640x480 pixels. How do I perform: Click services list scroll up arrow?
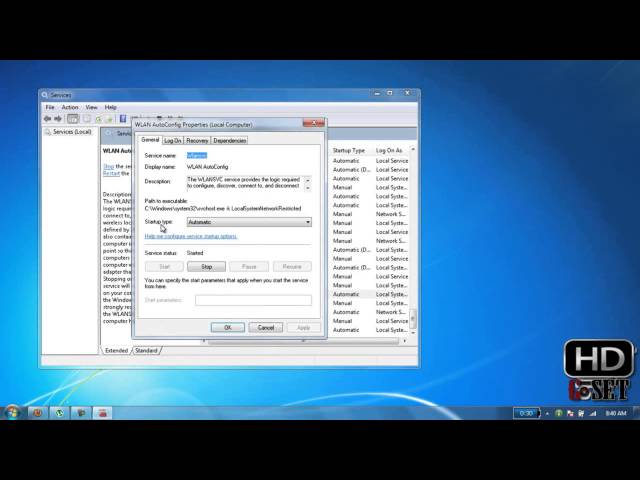point(413,150)
